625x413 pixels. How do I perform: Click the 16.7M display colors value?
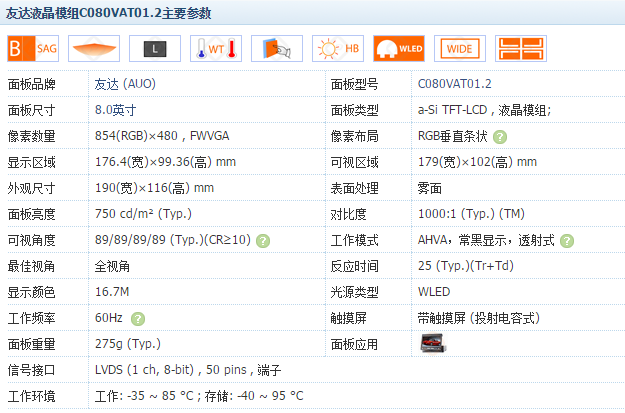pyautogui.click(x=112, y=292)
